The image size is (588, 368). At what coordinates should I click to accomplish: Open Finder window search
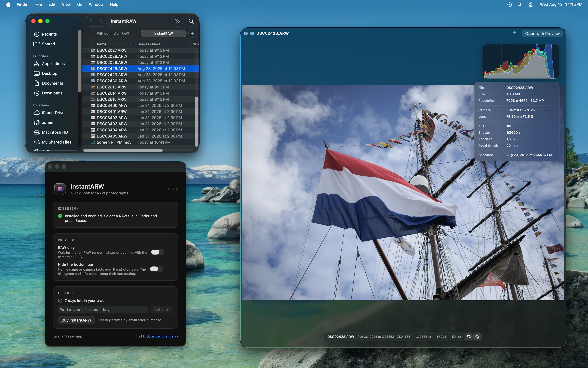(x=191, y=21)
